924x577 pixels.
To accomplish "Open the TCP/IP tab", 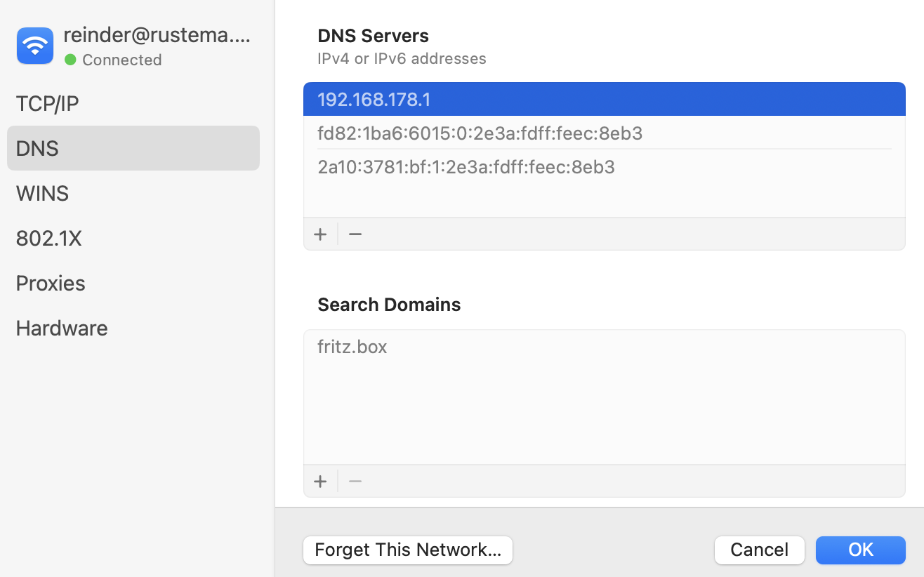I will (47, 104).
